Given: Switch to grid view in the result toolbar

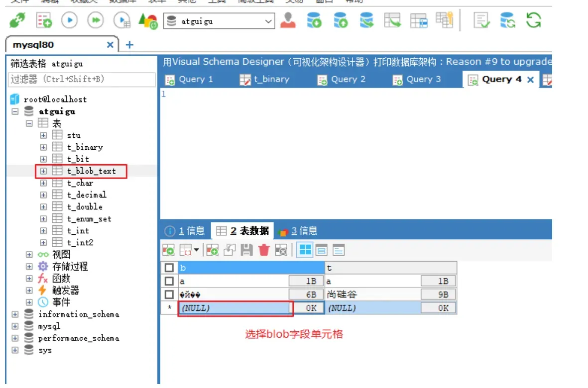Looking at the screenshot, I should pyautogui.click(x=304, y=250).
